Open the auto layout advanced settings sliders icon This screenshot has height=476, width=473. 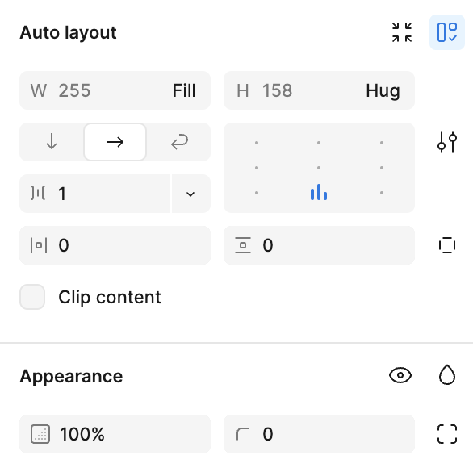(447, 142)
